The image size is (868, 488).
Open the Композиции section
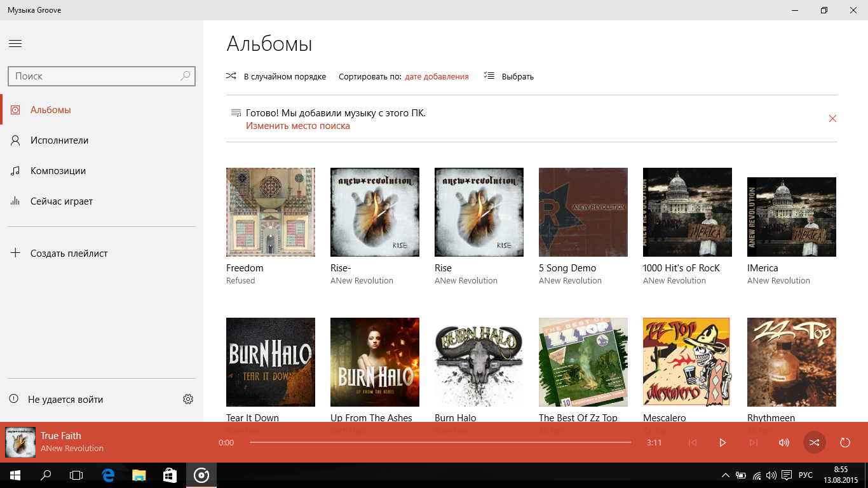102,171
